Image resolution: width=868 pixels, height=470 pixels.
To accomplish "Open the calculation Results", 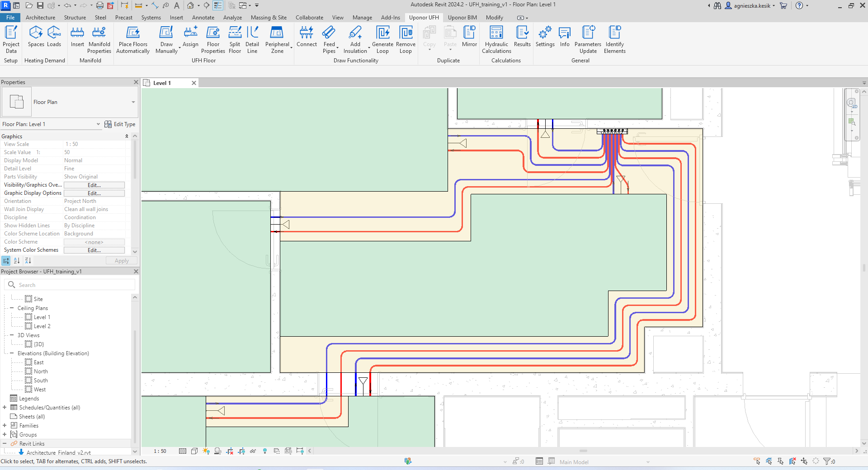I will click(522, 36).
